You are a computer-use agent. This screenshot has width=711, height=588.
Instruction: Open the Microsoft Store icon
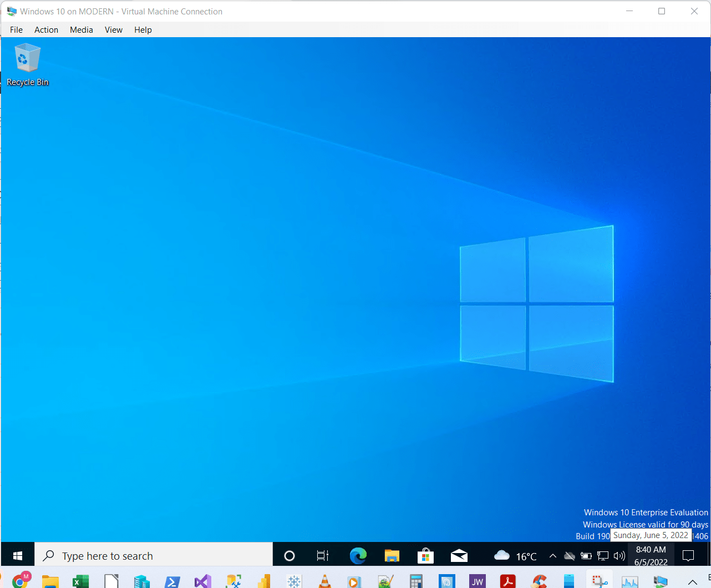coord(425,555)
